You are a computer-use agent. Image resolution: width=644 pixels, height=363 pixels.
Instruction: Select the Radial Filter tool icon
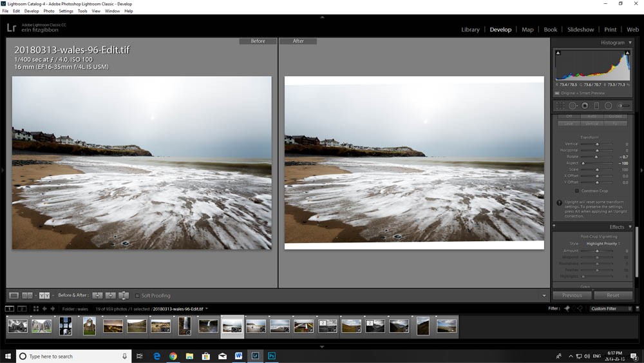tap(609, 106)
